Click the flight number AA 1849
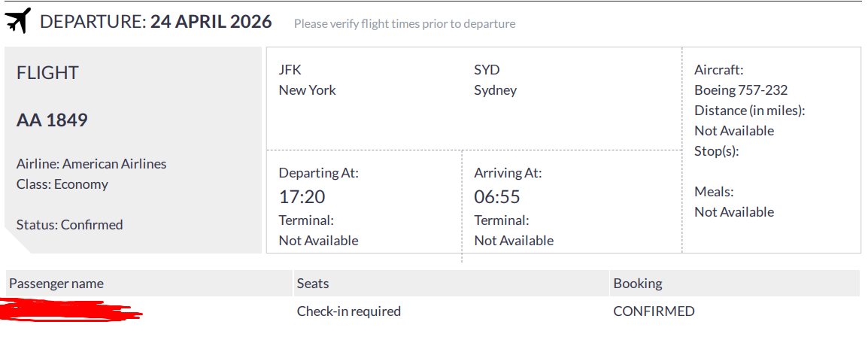The height and width of the screenshot is (340, 868). (52, 120)
